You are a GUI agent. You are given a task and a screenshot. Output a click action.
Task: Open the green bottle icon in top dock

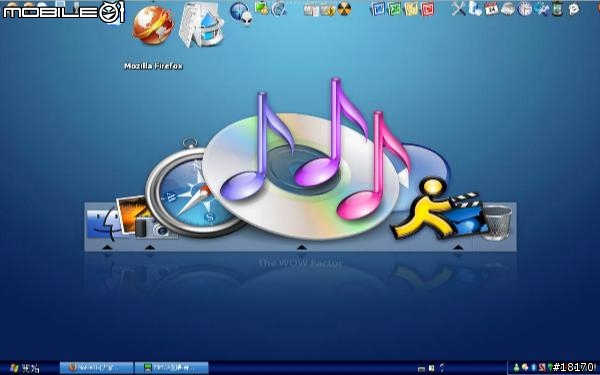coord(558,8)
